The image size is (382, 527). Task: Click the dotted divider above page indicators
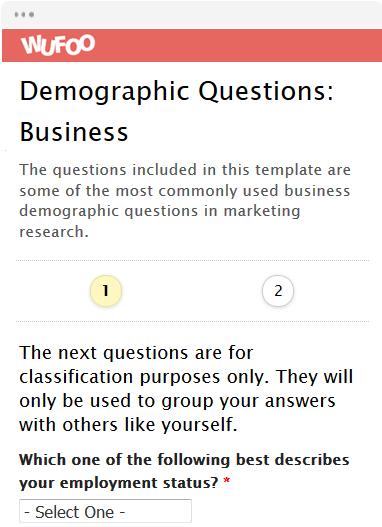click(192, 260)
